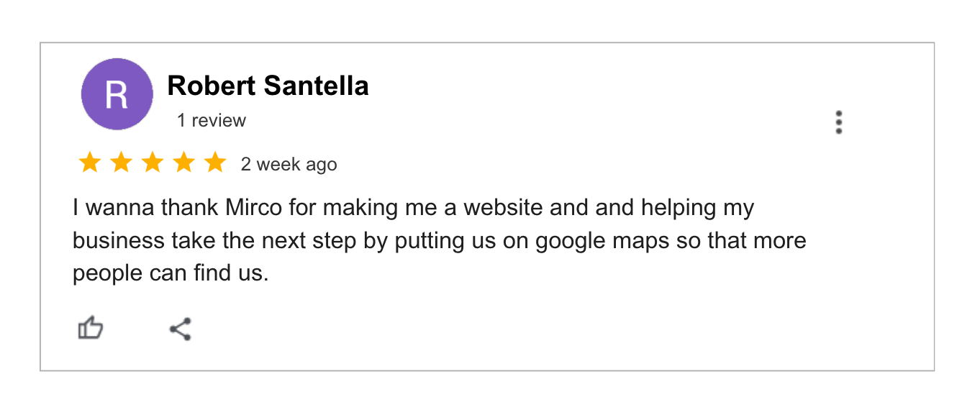Click the word "thank" in the review
Viewport: 980px width, 410px height.
(x=190, y=209)
